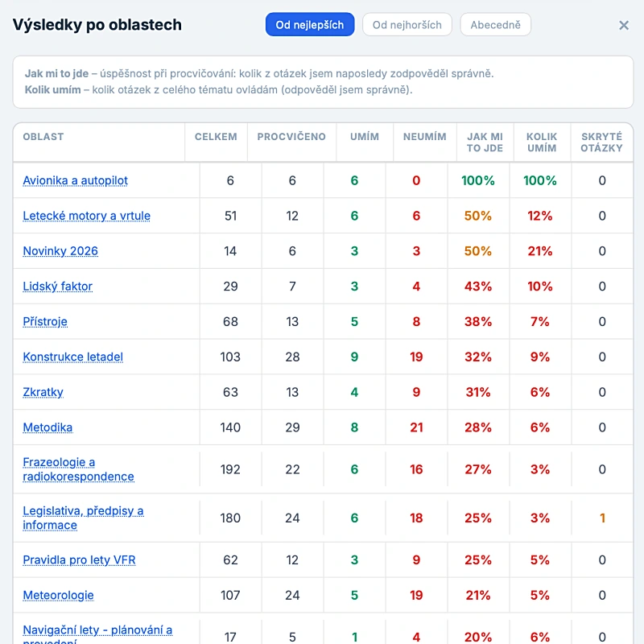The image size is (644, 644).
Task: Click the Kolik umím column header
Action: (x=542, y=142)
